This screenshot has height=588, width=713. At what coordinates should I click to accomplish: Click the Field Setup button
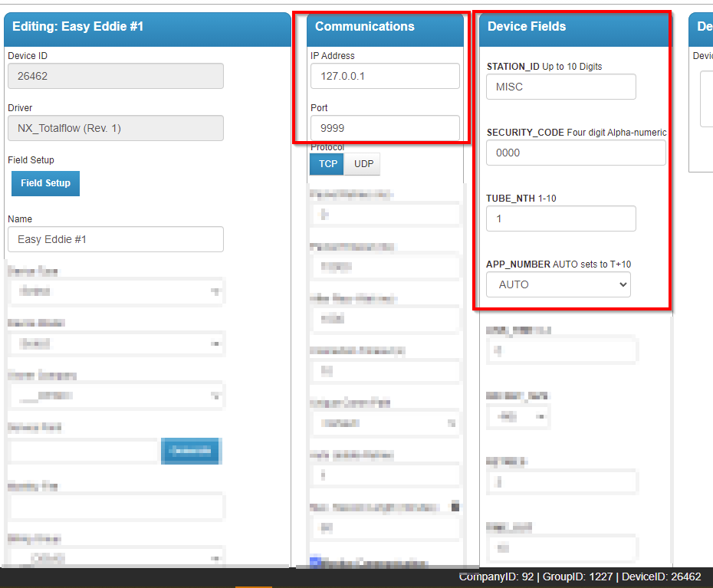point(45,183)
